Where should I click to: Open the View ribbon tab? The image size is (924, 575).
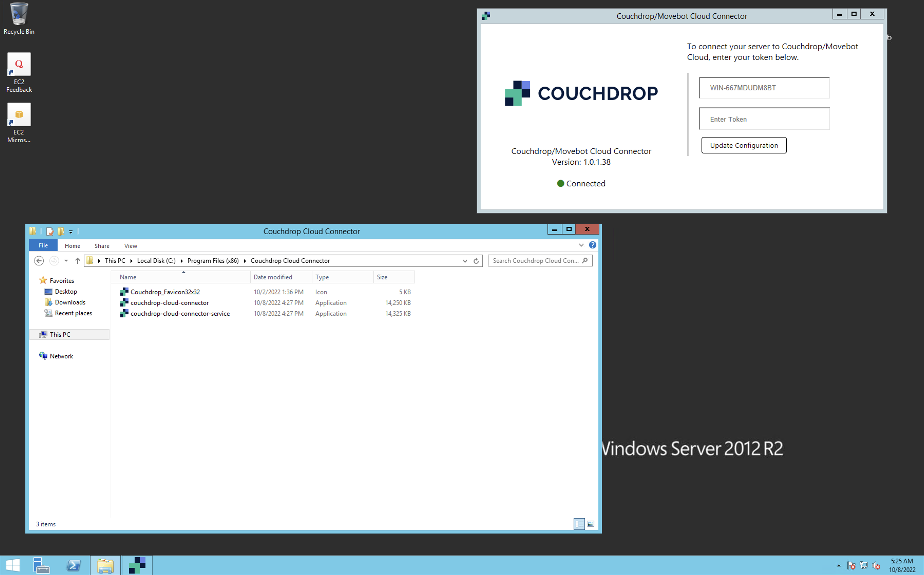coord(130,246)
